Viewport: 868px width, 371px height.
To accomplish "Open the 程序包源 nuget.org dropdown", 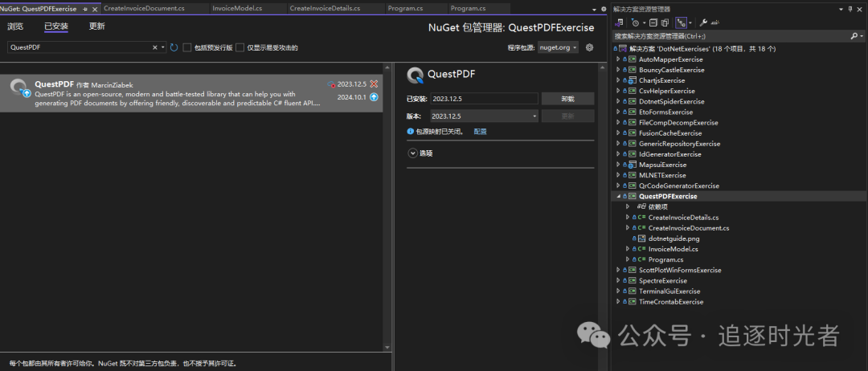I will tap(559, 47).
